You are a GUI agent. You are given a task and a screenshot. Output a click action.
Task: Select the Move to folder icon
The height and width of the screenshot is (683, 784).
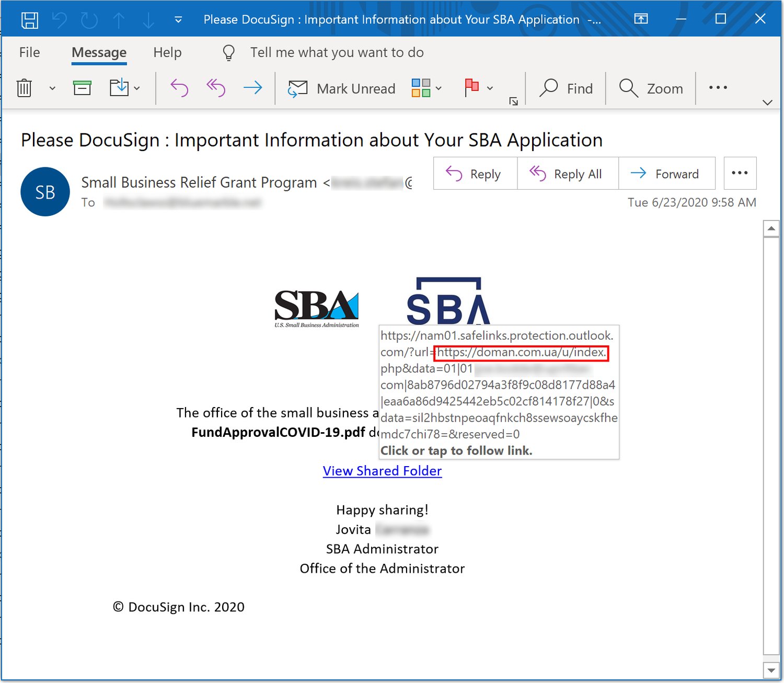(118, 88)
